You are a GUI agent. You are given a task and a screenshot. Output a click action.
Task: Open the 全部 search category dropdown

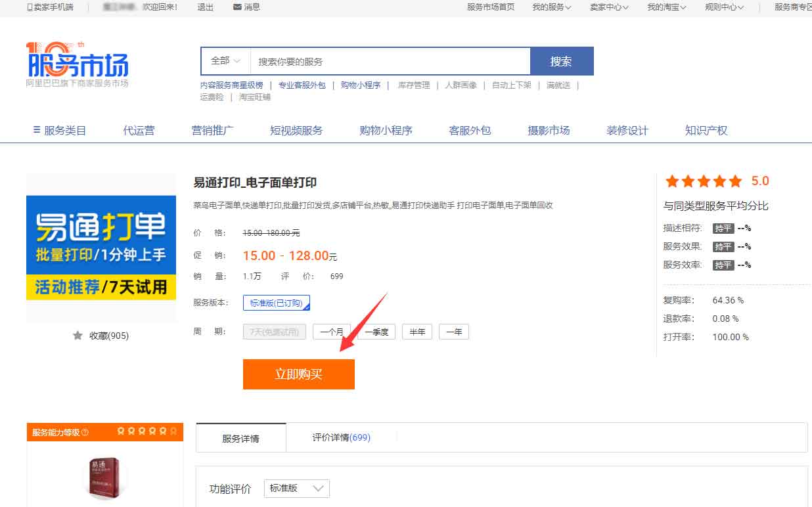coord(225,61)
